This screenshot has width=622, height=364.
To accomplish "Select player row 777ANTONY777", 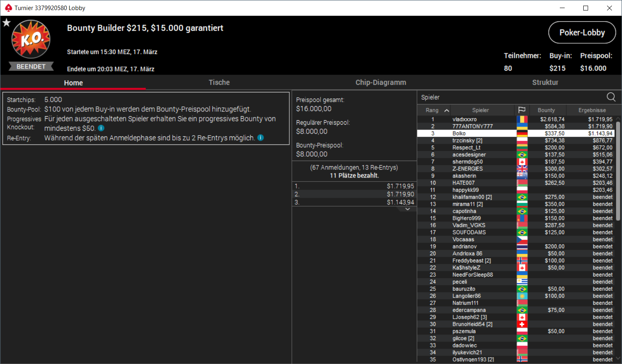I will tap(516, 126).
